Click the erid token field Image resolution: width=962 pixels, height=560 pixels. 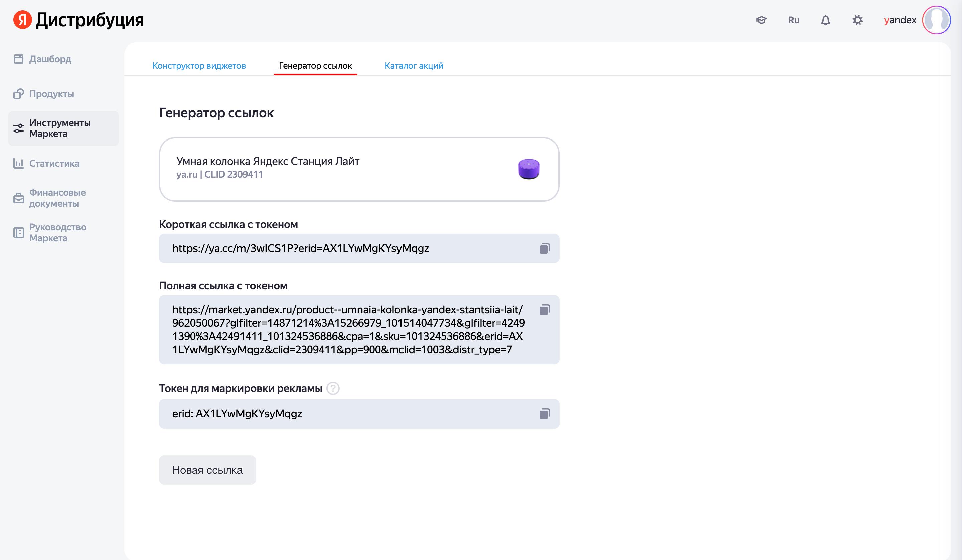pyautogui.click(x=359, y=414)
